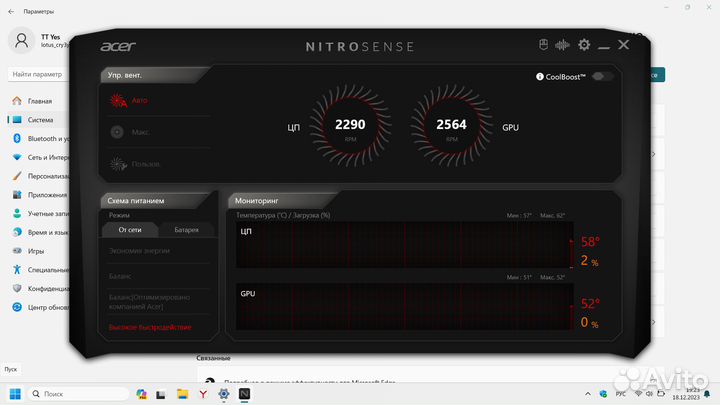Open the Windows Start menu
Image resolution: width=720 pixels, height=405 pixels.
pyautogui.click(x=15, y=394)
